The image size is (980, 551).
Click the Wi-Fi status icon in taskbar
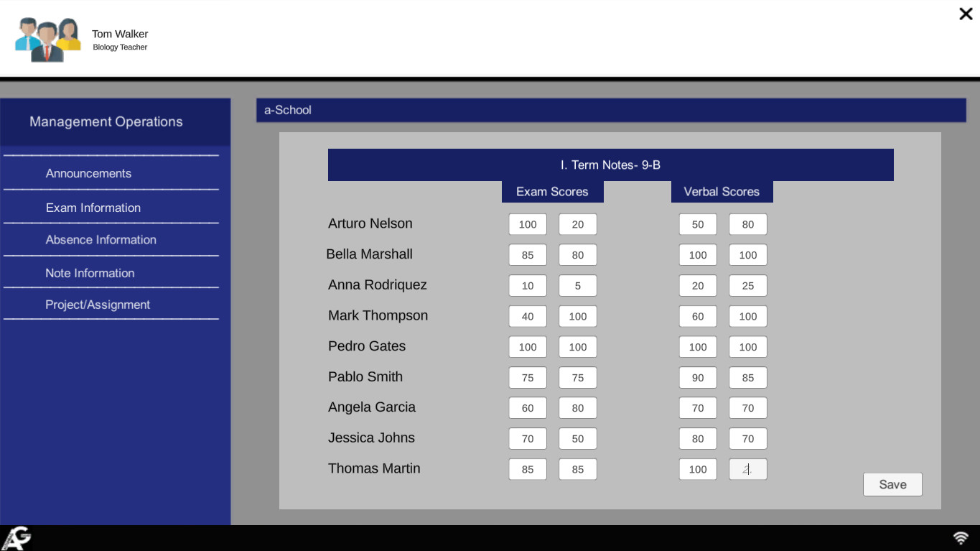coord(961,537)
